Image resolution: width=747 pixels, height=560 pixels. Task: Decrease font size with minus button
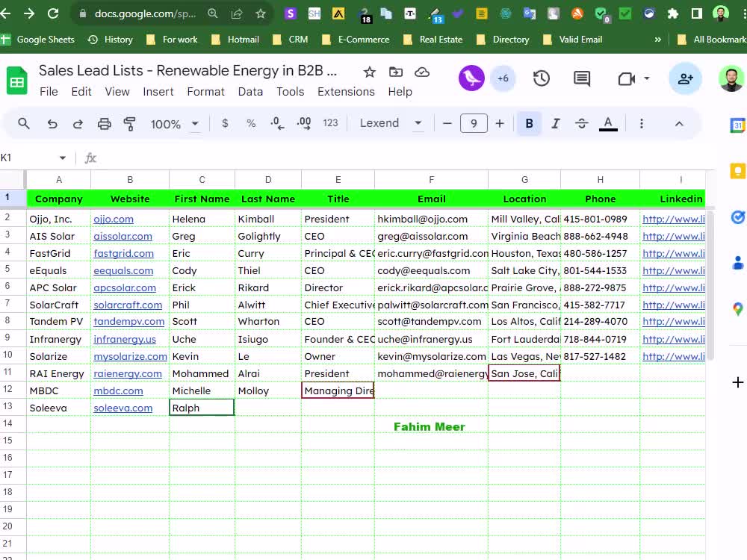click(x=447, y=124)
